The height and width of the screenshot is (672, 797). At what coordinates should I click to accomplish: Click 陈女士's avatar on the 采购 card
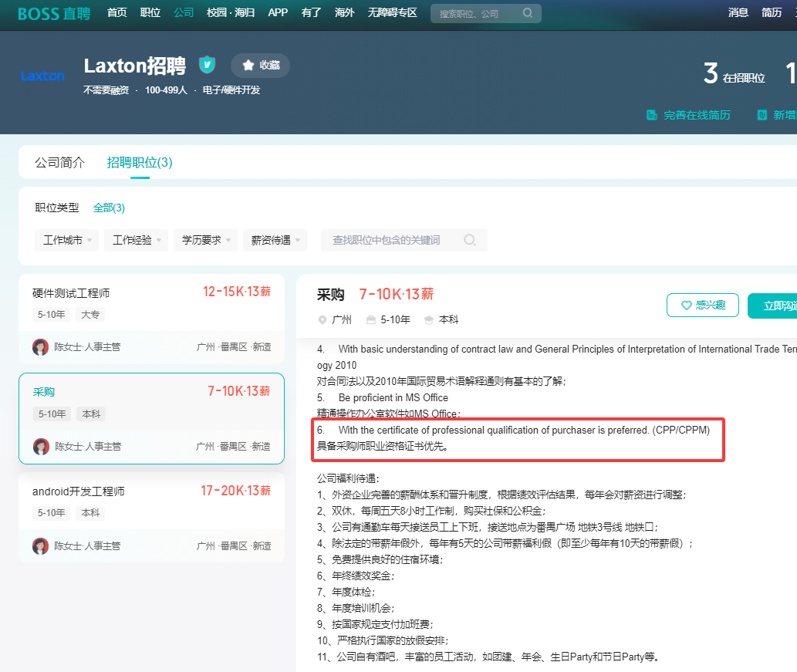(x=40, y=446)
